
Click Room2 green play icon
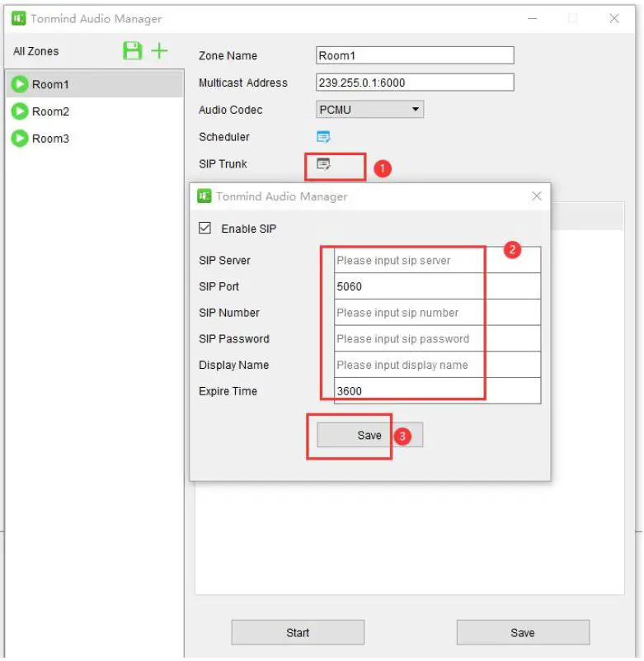tap(19, 111)
